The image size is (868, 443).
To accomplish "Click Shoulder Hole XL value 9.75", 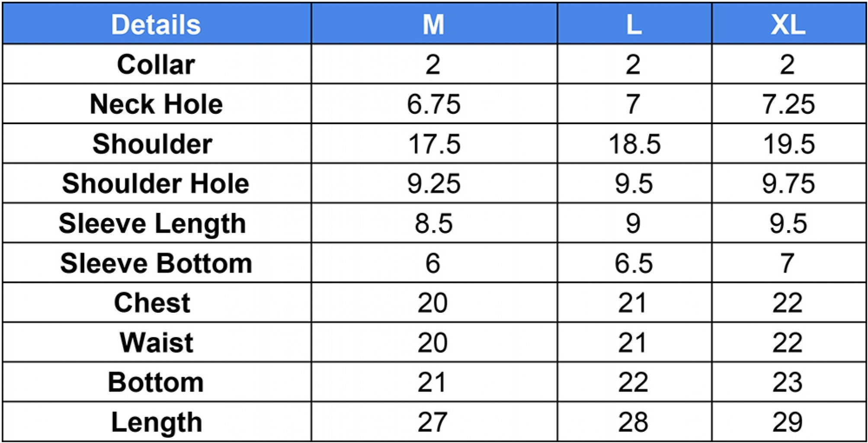I will pyautogui.click(x=788, y=184).
